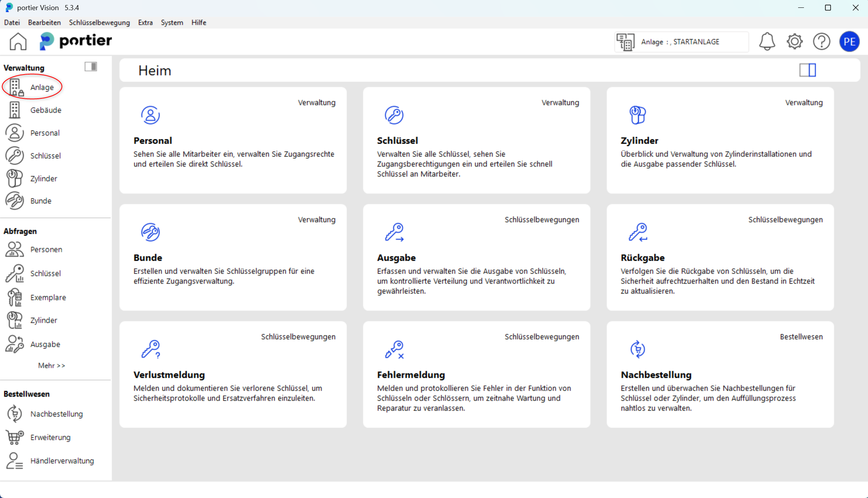Open the Extra menu
Image resolution: width=868 pixels, height=498 pixels.
click(145, 23)
